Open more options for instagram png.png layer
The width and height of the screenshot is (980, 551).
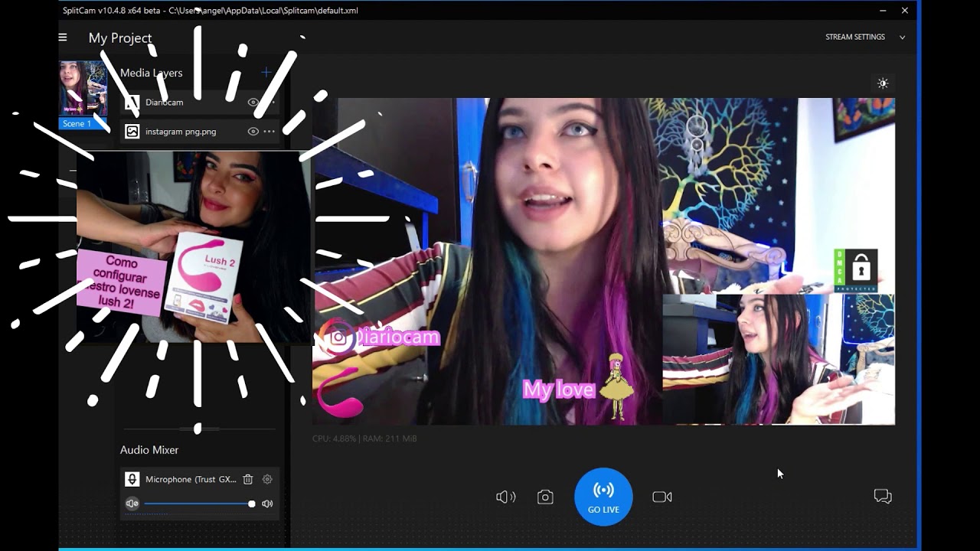tap(269, 132)
